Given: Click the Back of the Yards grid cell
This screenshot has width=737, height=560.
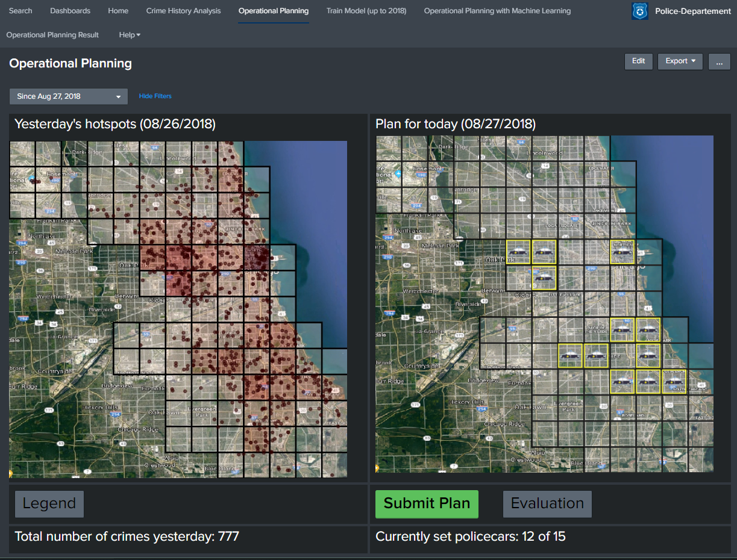Looking at the screenshot, I should pos(596,330).
